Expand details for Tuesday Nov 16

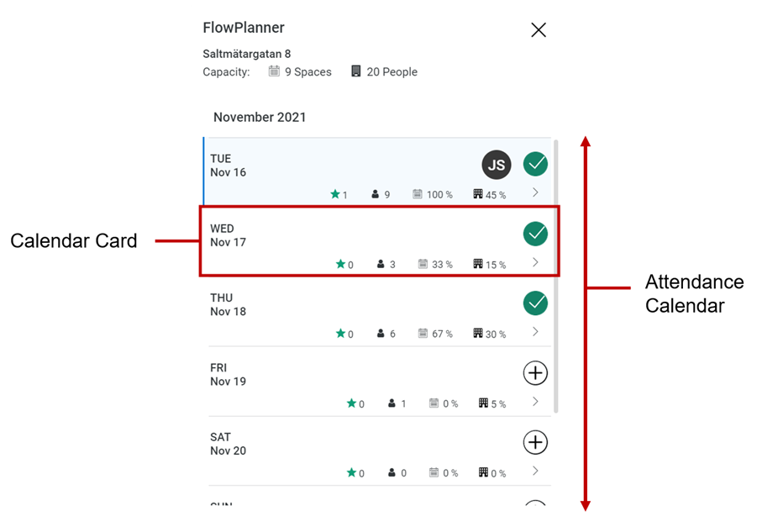point(535,193)
